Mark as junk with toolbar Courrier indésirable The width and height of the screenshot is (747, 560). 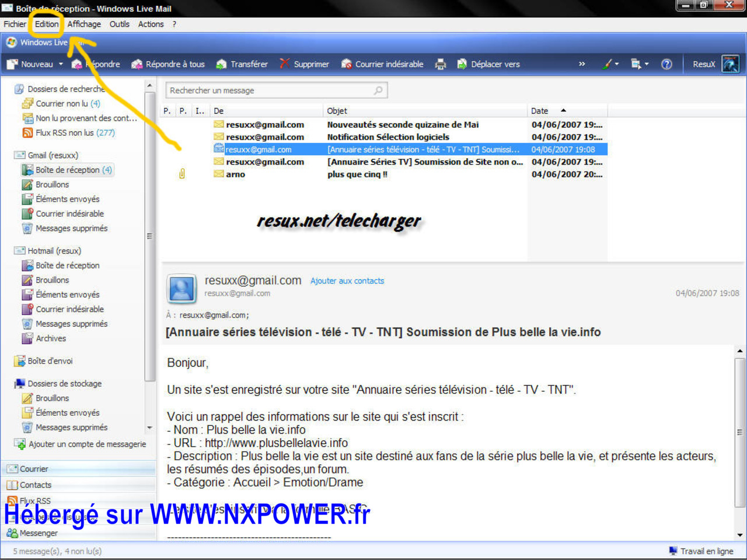[382, 64]
